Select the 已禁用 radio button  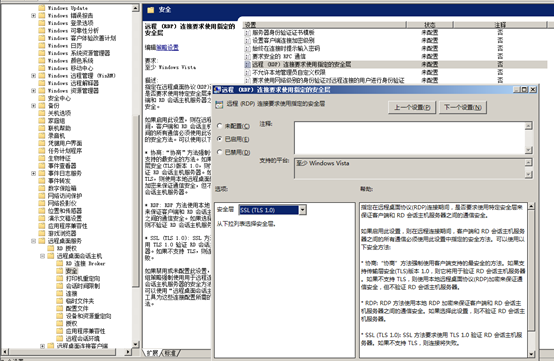220,152
